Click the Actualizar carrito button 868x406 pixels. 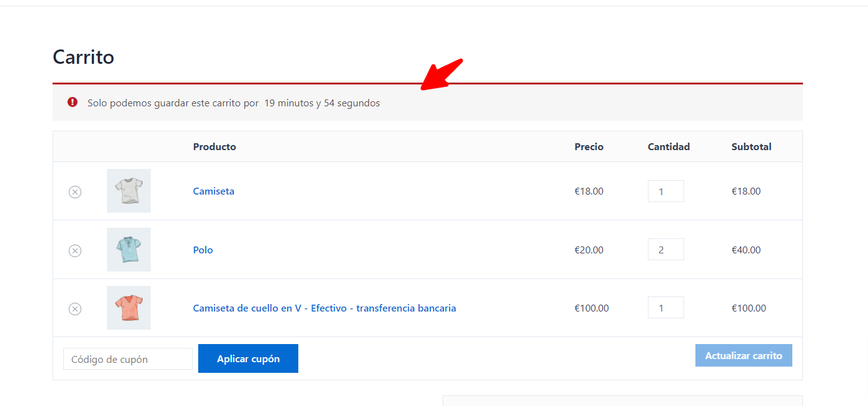click(744, 355)
